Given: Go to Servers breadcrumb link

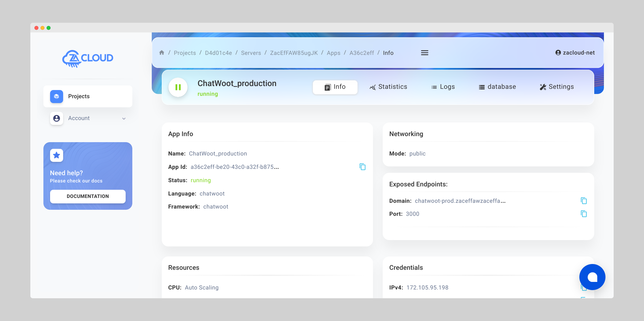Looking at the screenshot, I should [x=251, y=53].
